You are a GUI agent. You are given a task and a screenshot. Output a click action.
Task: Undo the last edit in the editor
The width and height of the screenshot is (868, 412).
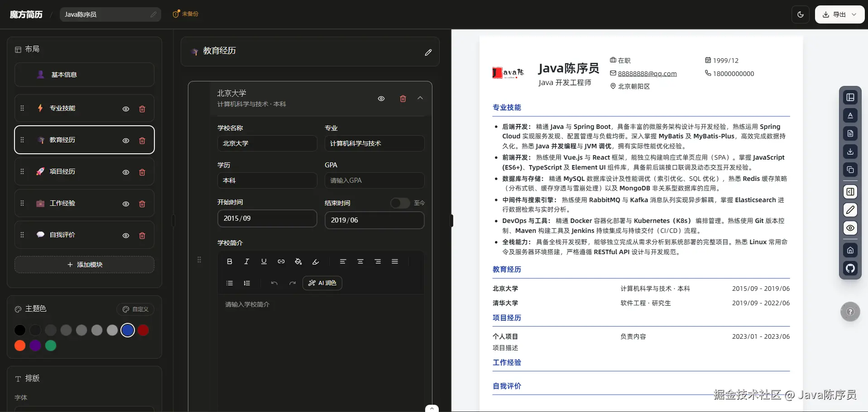click(274, 283)
